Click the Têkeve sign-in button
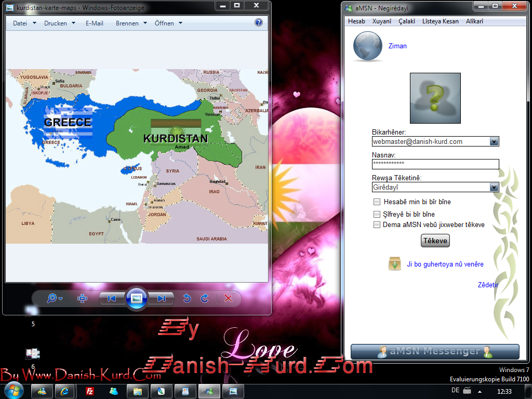Image resolution: width=532 pixels, height=399 pixels. pos(435,241)
